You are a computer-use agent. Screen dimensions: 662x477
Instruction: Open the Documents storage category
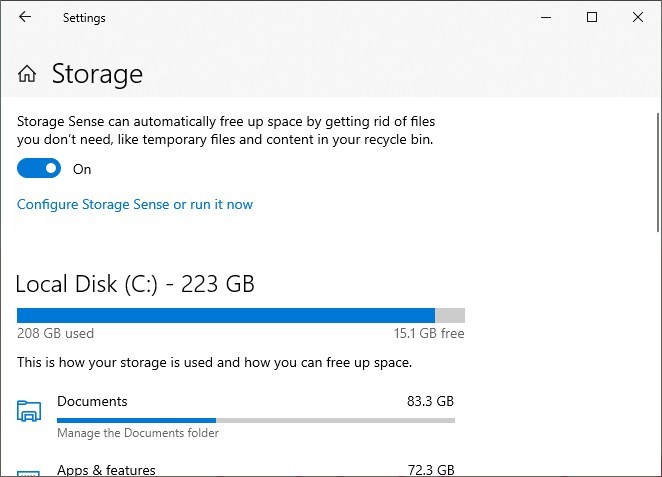coord(92,401)
